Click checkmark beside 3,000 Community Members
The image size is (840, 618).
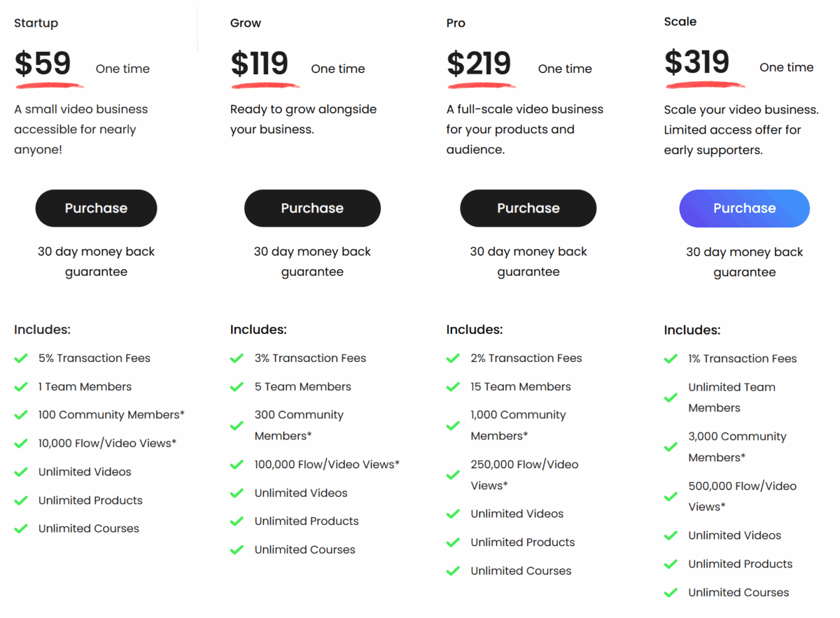click(x=671, y=447)
